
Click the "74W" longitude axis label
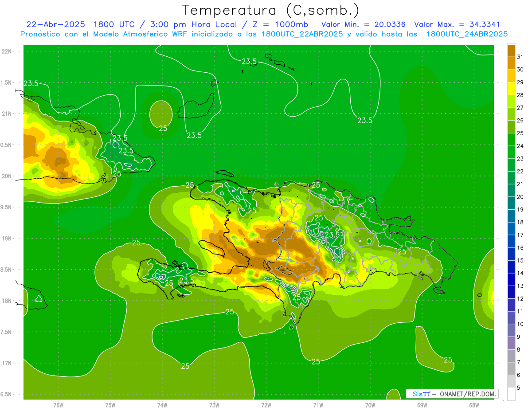(x=162, y=405)
